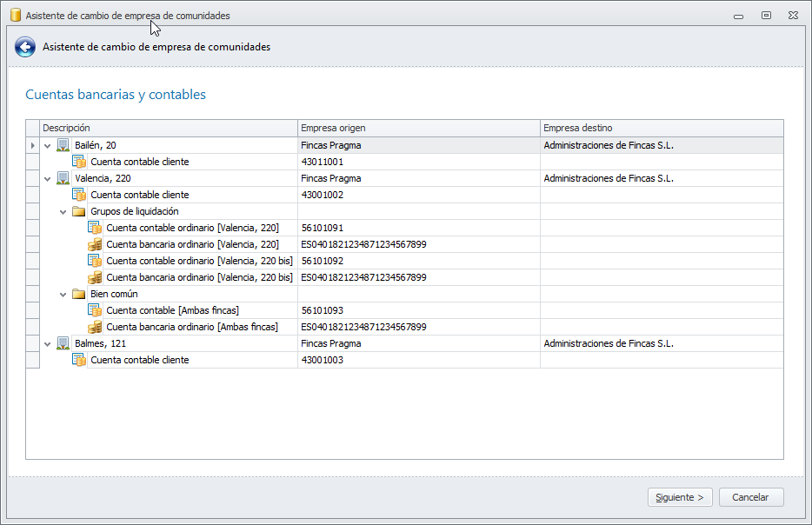Click Administraciones de Fincas S.L. in Balmes row

[x=609, y=344]
